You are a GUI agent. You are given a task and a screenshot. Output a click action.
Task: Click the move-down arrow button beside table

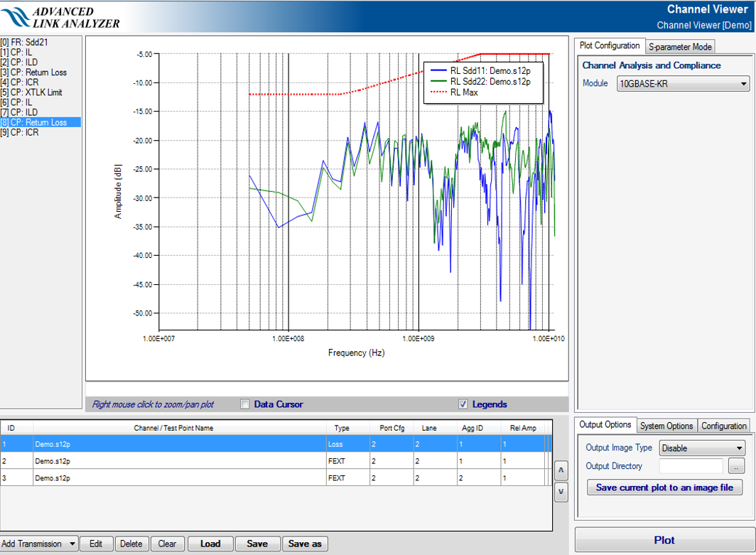(561, 492)
